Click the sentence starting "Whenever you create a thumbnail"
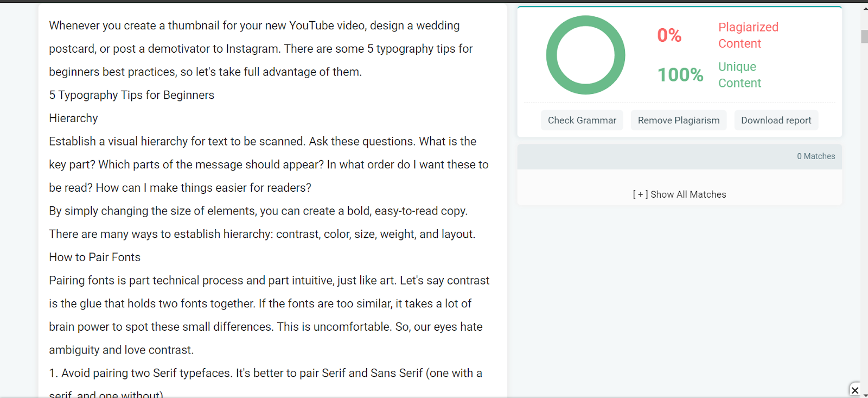The image size is (868, 398). [261, 37]
